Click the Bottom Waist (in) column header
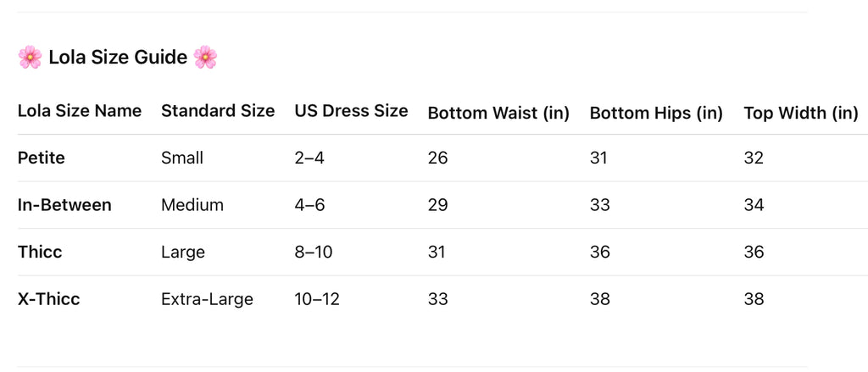Image resolution: width=868 pixels, height=372 pixels. (498, 113)
